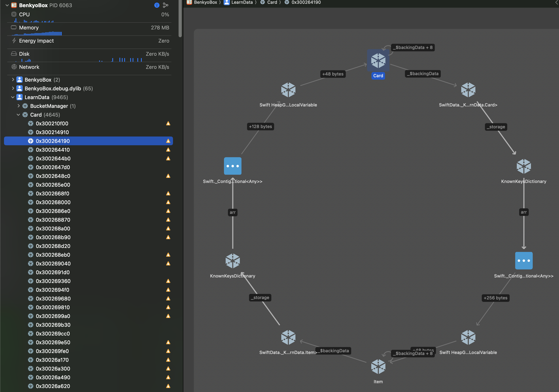This screenshot has width=559, height=392.
Task: Collapse the LearnData (9465) group
Action: point(13,97)
